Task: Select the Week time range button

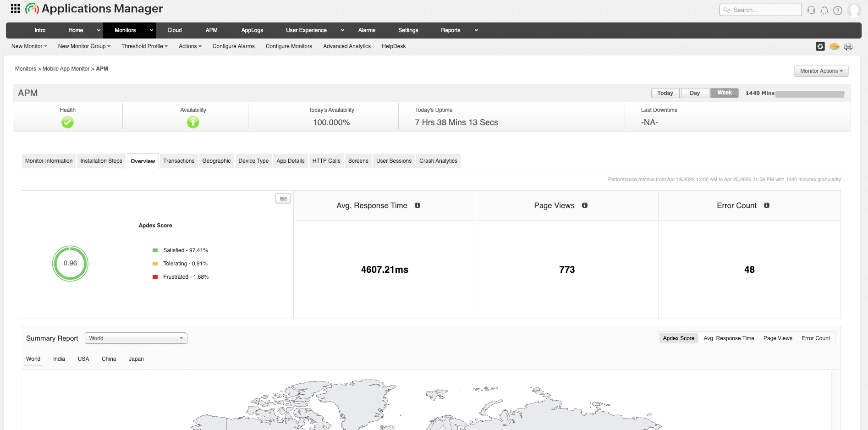Action: [x=724, y=93]
